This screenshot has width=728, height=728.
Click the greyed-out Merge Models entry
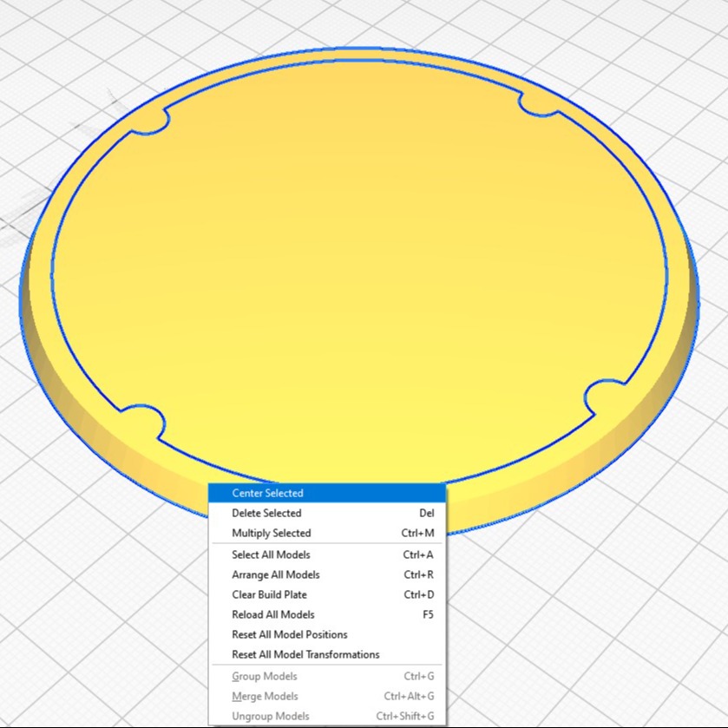click(x=265, y=696)
